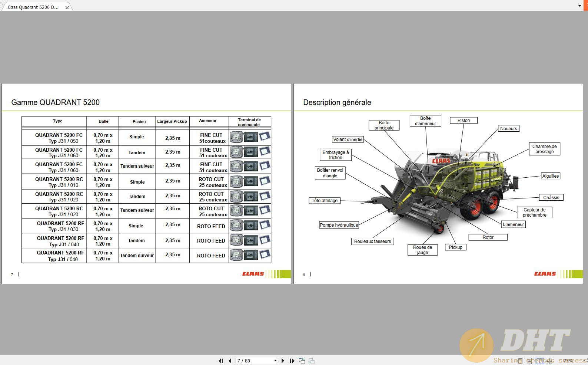
Task: Click the 'Tête attelage' label
Action: [x=324, y=201]
